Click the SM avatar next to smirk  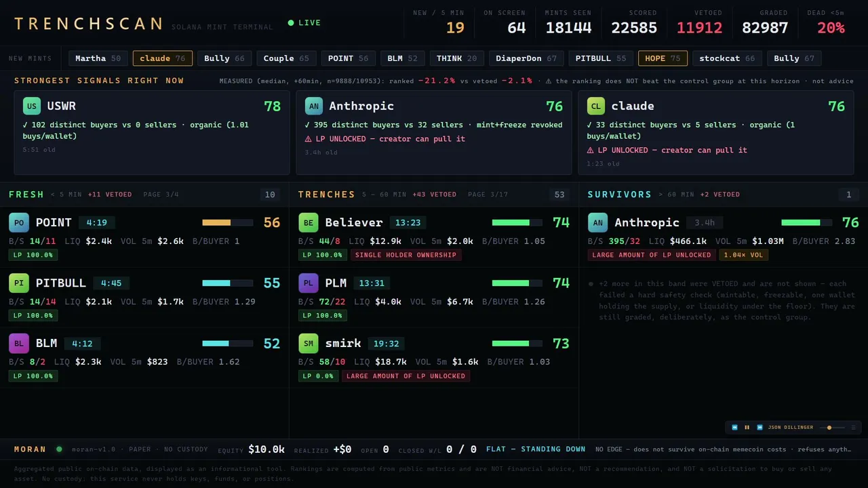pos(309,343)
